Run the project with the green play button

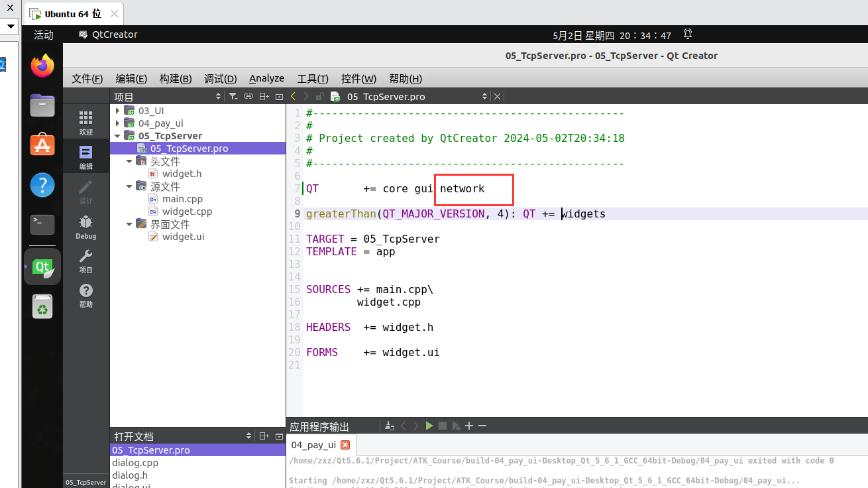[x=429, y=426]
